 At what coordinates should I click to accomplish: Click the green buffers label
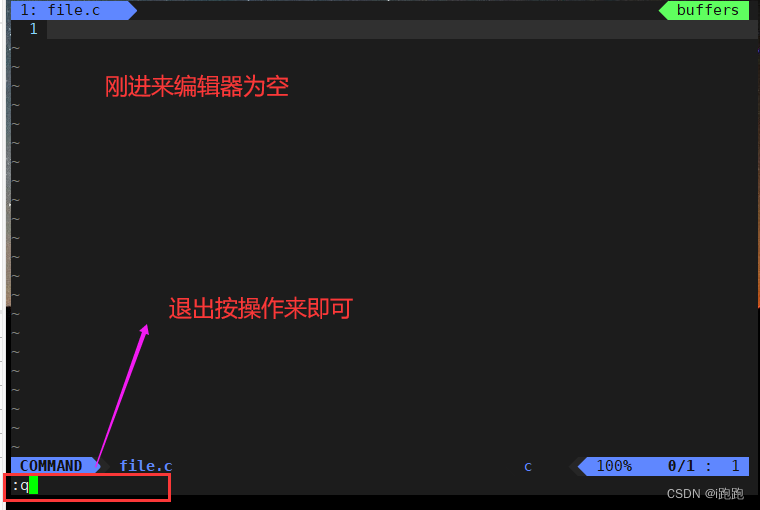click(x=708, y=10)
